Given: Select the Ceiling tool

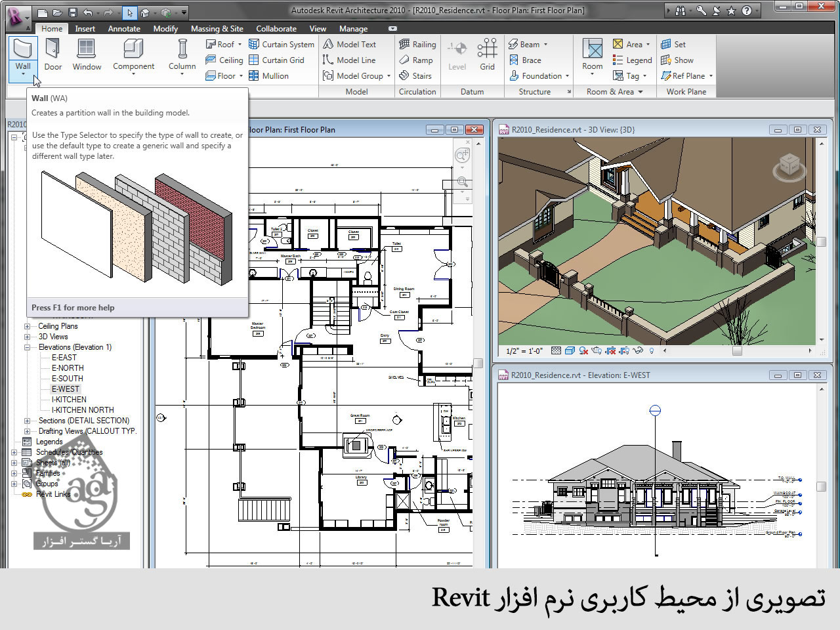Looking at the screenshot, I should click(x=224, y=60).
